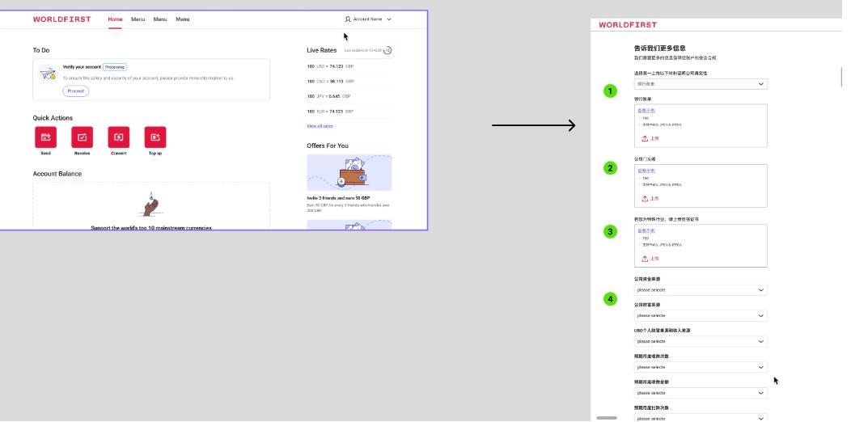Click the WORLDFIRST logo on the dashboard page
This screenshot has width=868, height=422.
[x=61, y=19]
